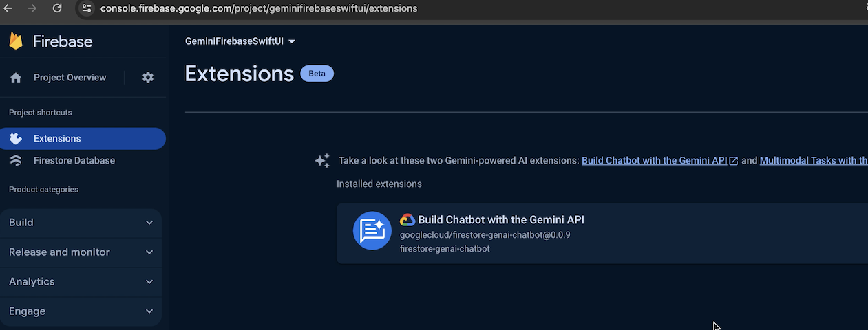Expand the Build category

tap(81, 223)
